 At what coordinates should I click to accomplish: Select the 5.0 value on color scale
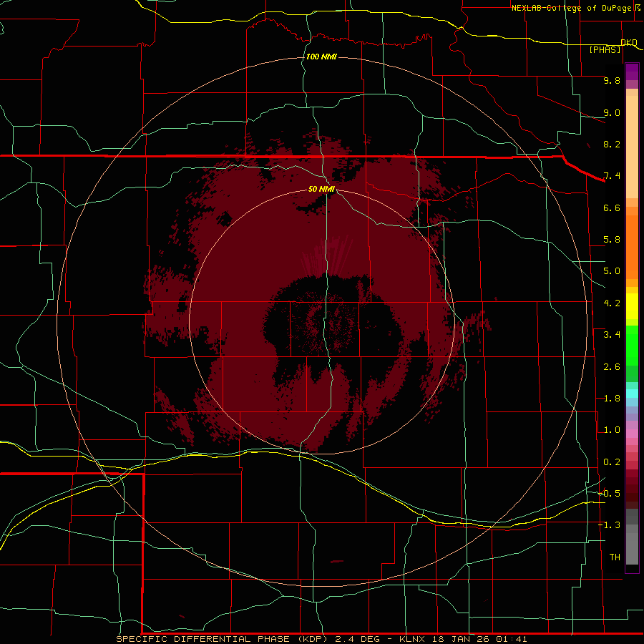[612, 271]
